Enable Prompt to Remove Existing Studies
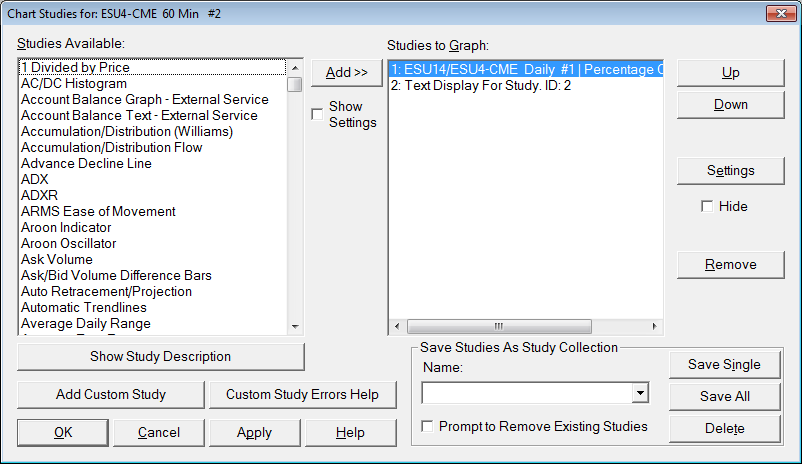 [x=428, y=427]
